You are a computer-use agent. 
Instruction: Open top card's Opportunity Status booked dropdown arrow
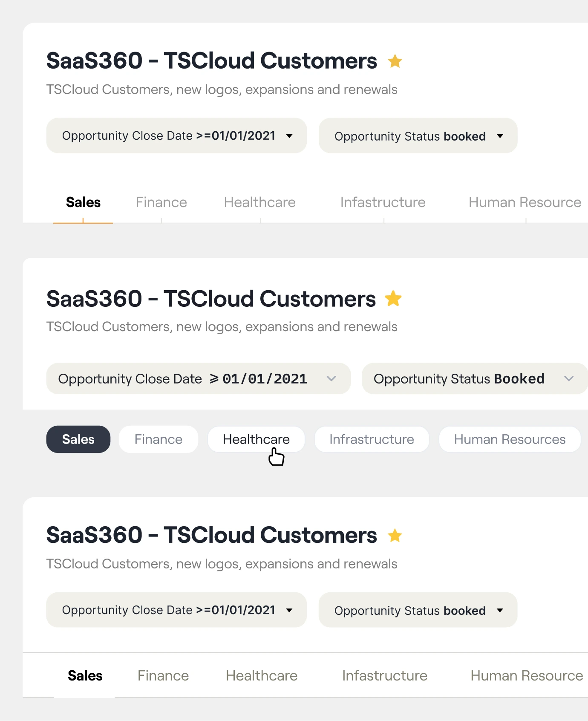[500, 136]
